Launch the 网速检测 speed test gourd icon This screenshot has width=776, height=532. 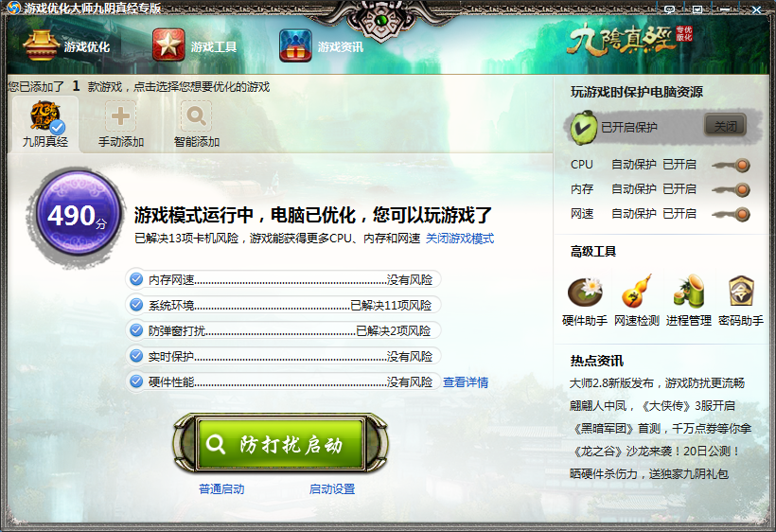tap(637, 292)
